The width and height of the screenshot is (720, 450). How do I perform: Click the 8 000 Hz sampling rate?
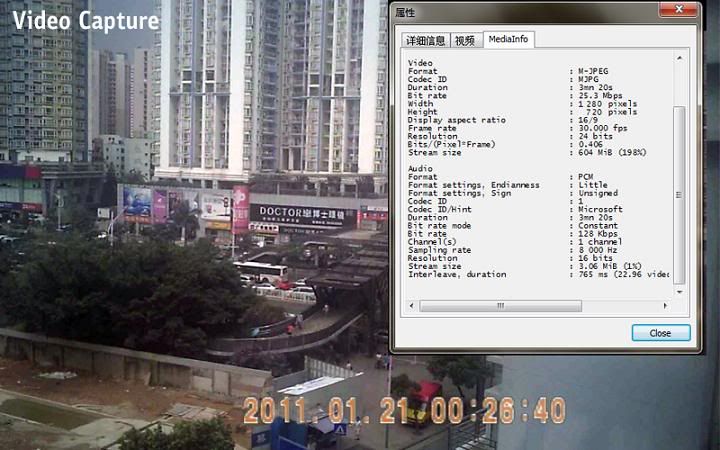click(x=598, y=250)
